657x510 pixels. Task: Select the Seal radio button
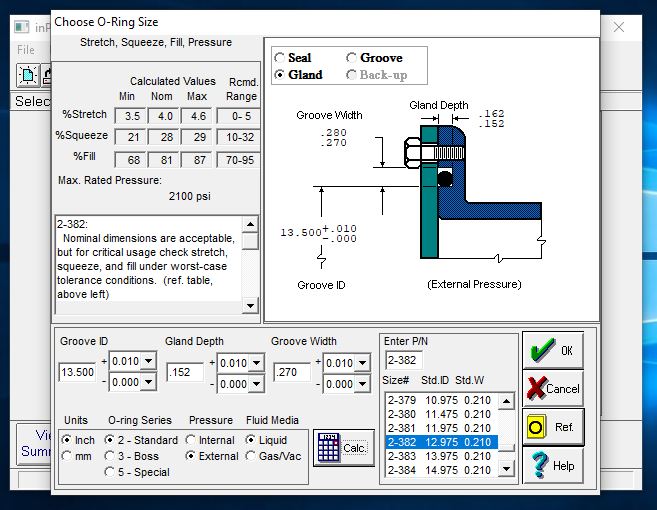pyautogui.click(x=293, y=57)
